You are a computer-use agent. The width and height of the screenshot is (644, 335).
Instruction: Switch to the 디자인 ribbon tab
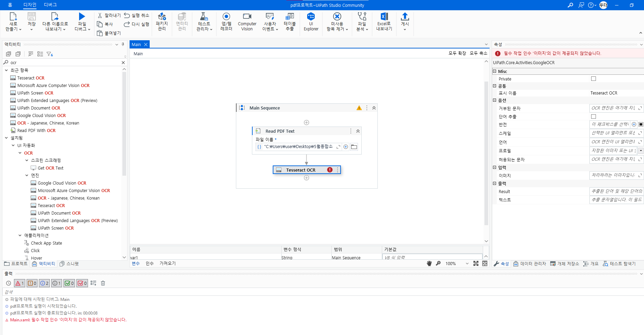point(30,5)
